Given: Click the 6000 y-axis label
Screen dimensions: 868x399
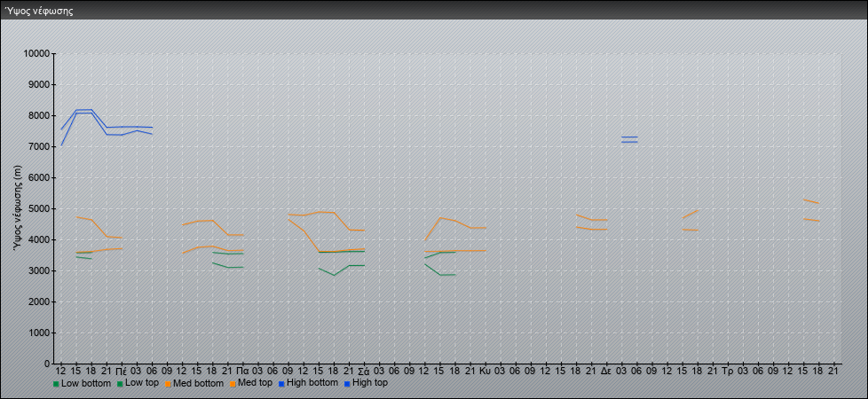Looking at the screenshot, I should (x=39, y=177).
